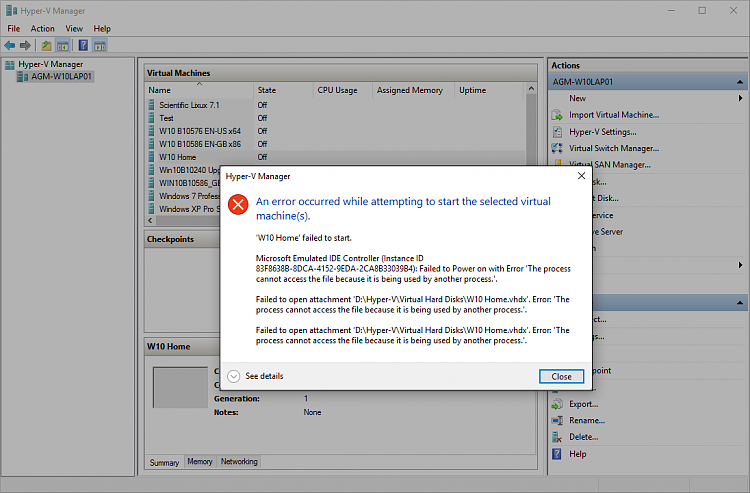Click the Export... action
Image resolution: width=750 pixels, height=493 pixels.
(584, 404)
